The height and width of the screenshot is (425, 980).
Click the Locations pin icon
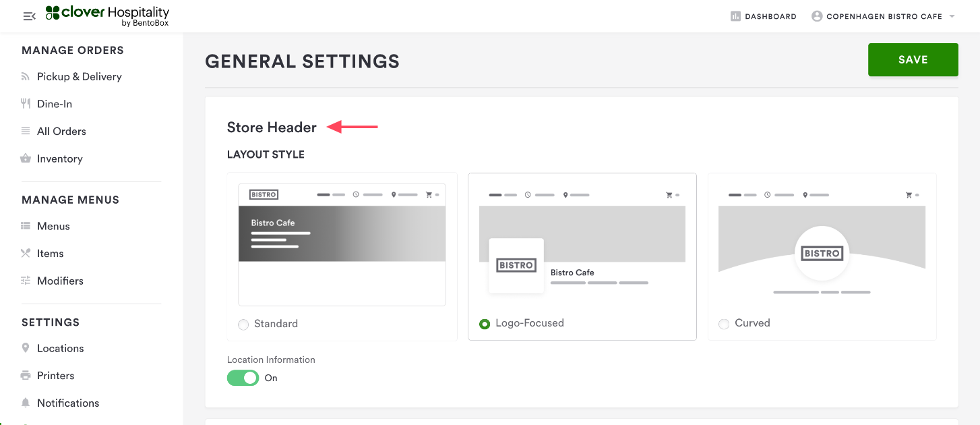tap(26, 348)
